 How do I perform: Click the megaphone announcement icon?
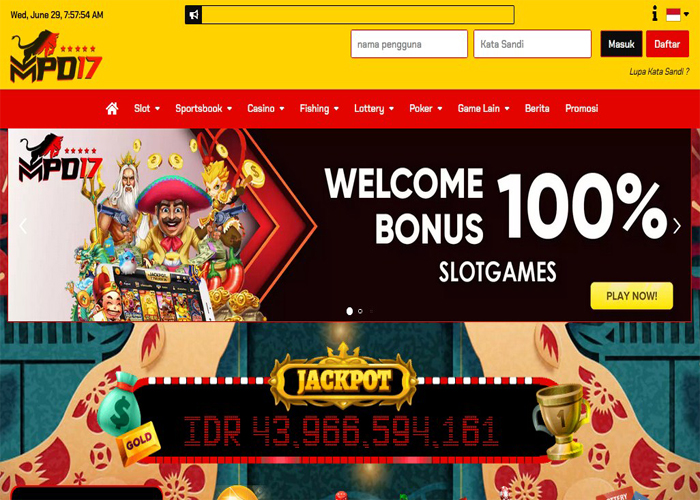[194, 15]
